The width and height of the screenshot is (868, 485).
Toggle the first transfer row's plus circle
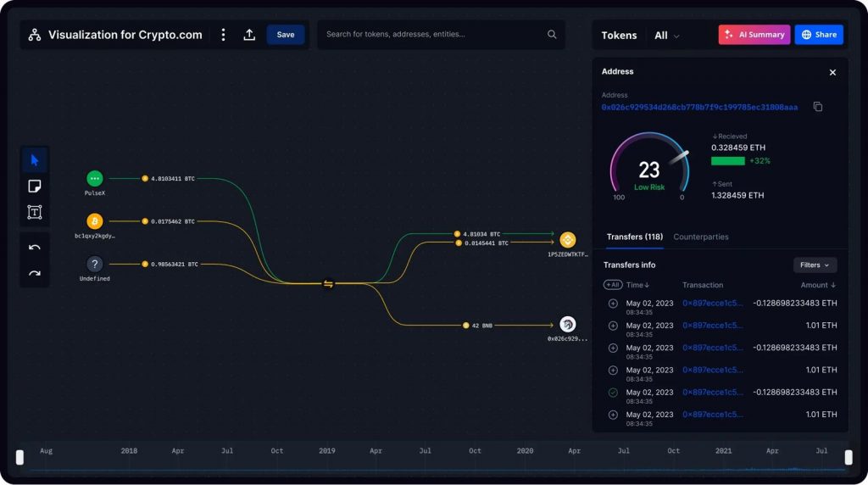pyautogui.click(x=613, y=304)
